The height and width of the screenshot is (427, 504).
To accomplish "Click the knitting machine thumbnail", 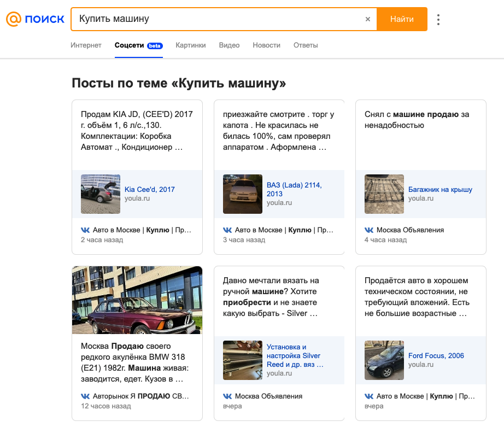I will [243, 360].
